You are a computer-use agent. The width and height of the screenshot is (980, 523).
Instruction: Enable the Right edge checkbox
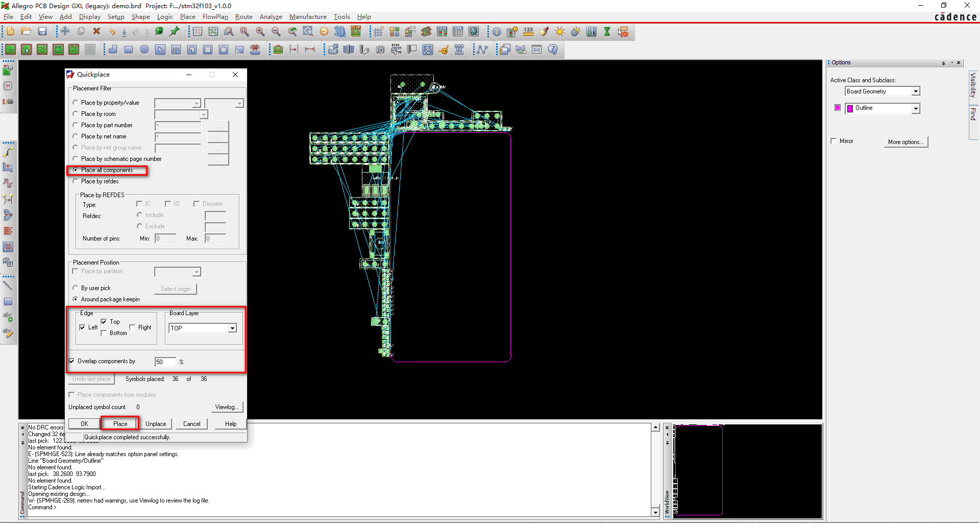tap(132, 327)
